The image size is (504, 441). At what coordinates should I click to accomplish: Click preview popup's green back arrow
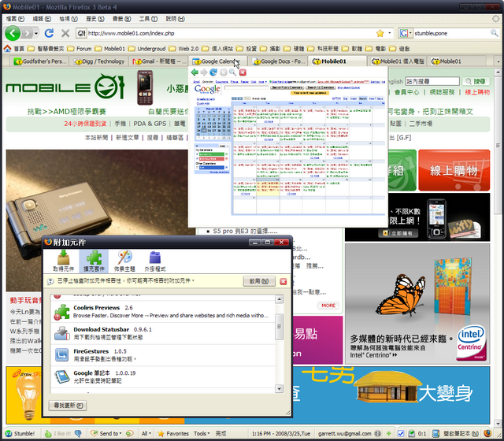195,72
